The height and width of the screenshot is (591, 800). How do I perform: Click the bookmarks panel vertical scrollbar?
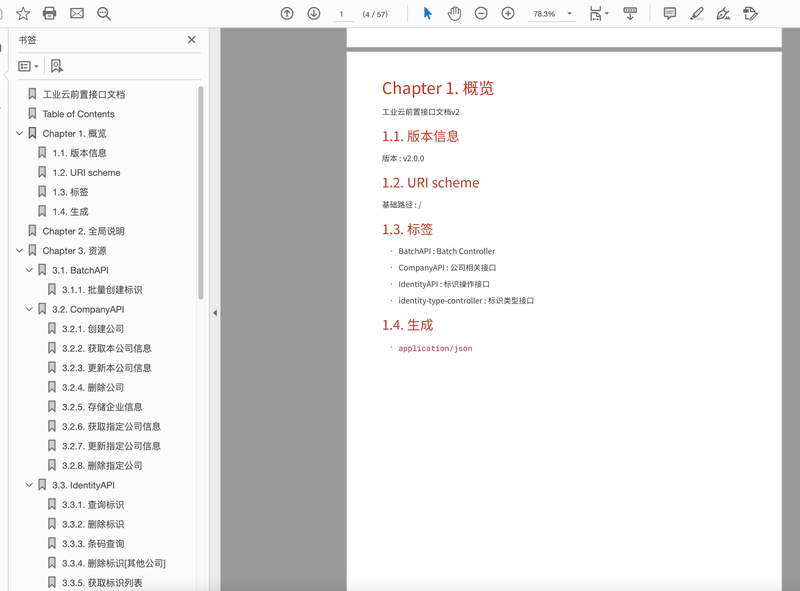point(201,193)
